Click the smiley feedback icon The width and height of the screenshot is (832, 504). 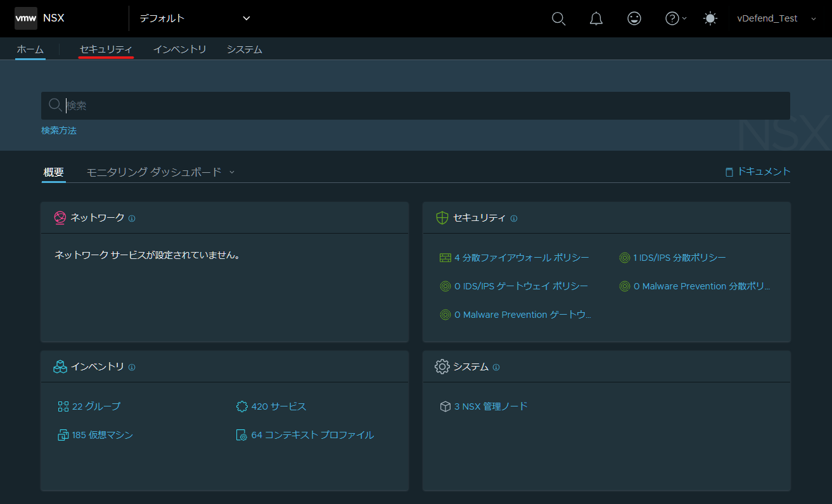(634, 18)
